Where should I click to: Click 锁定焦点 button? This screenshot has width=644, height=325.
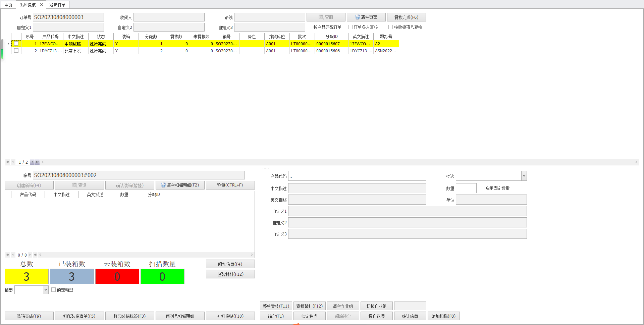pos(310,316)
